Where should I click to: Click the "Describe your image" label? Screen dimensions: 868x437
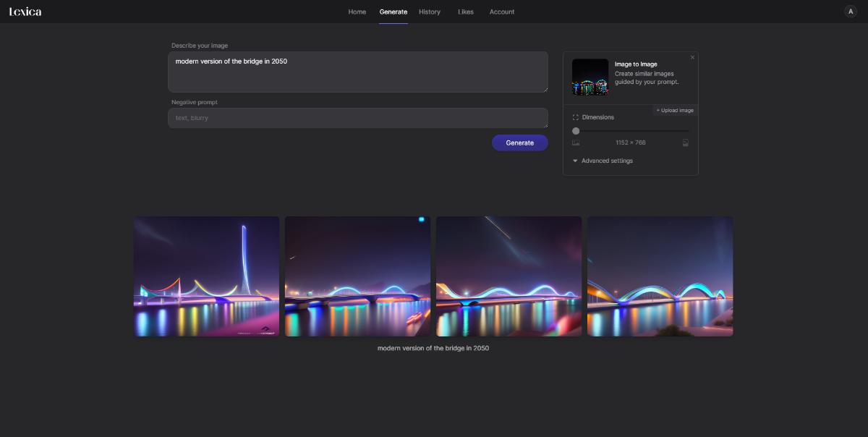coord(200,46)
